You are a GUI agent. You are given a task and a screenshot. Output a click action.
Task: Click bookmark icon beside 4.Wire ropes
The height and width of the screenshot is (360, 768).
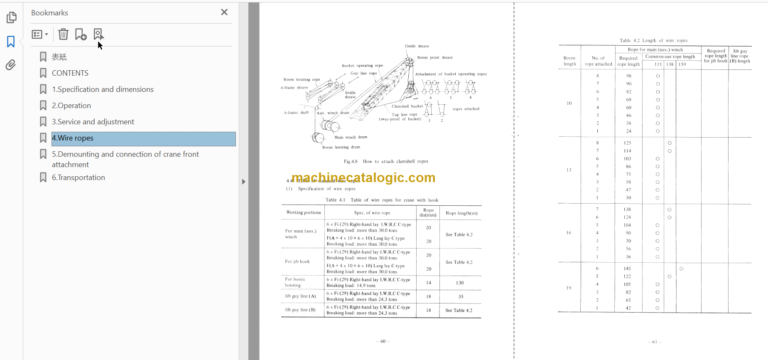[43, 138]
